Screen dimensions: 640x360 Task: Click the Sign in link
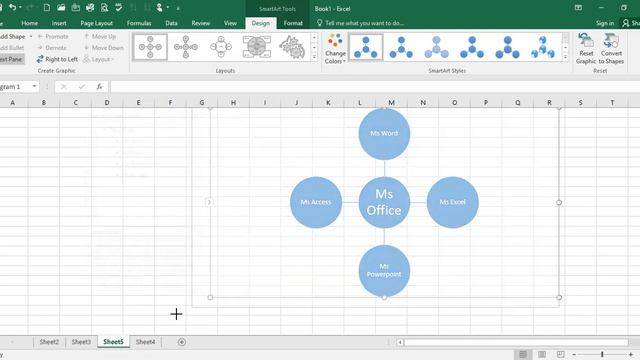click(605, 23)
